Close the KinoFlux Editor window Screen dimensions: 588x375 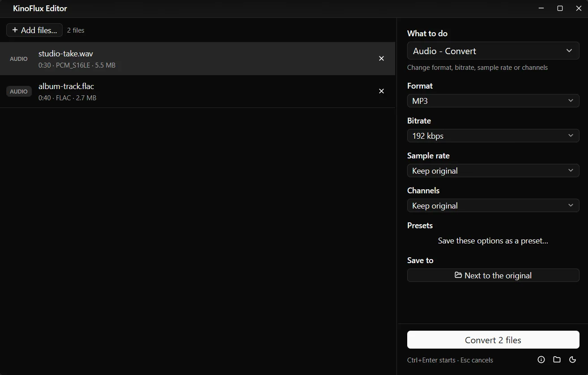coord(579,9)
